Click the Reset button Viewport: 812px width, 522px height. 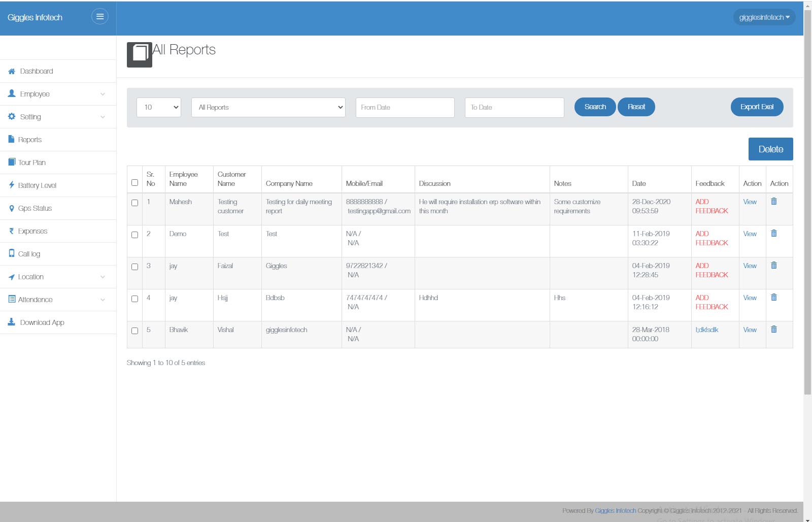pyautogui.click(x=636, y=107)
